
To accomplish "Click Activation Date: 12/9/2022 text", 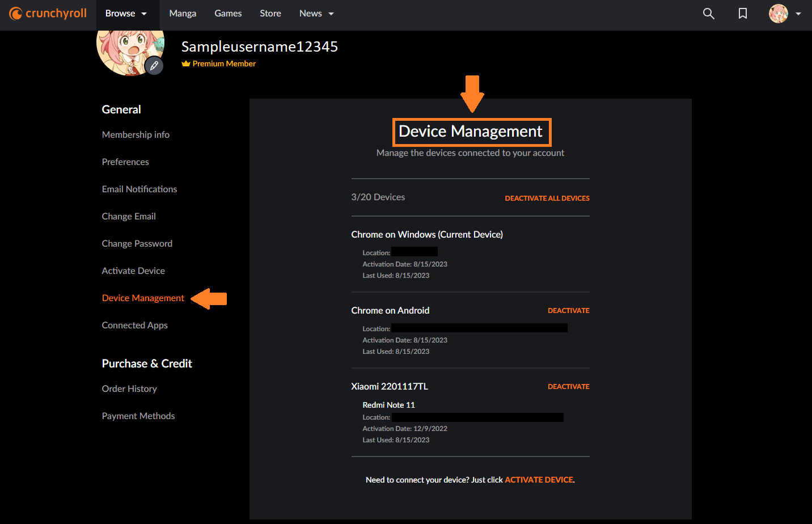I will (405, 429).
